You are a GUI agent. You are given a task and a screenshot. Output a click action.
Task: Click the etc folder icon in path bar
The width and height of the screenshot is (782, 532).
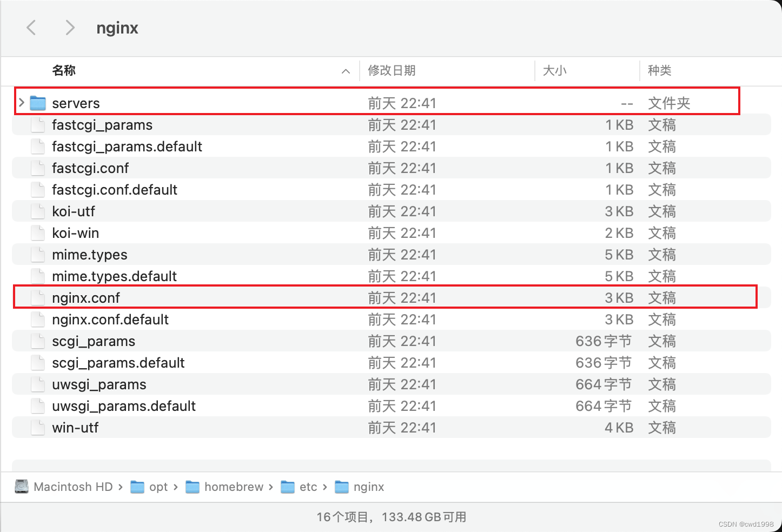tap(288, 487)
